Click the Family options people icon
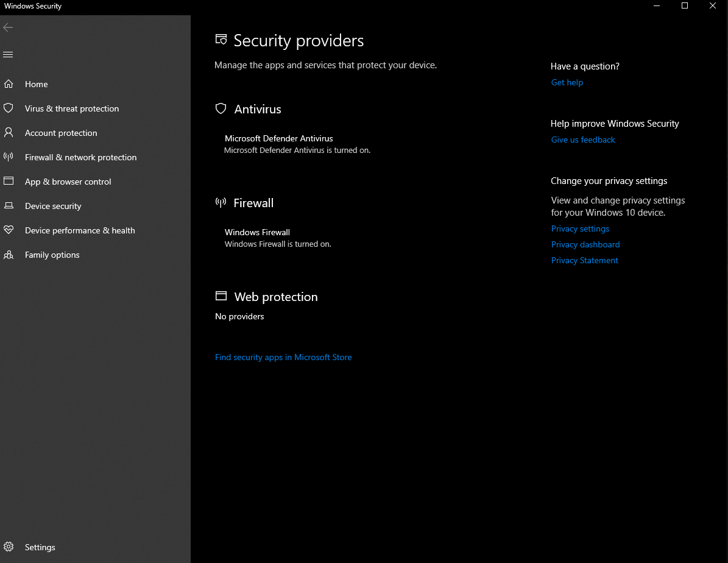 (9, 255)
